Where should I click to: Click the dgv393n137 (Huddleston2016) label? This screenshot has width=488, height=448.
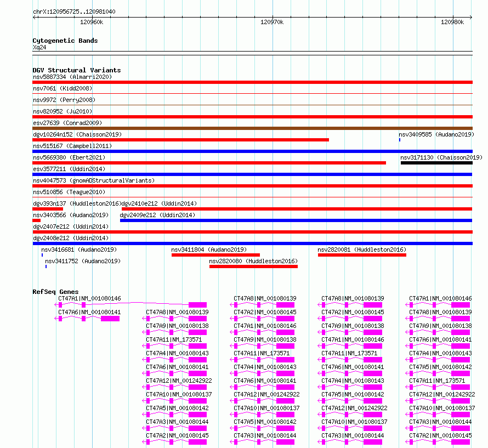click(77, 203)
